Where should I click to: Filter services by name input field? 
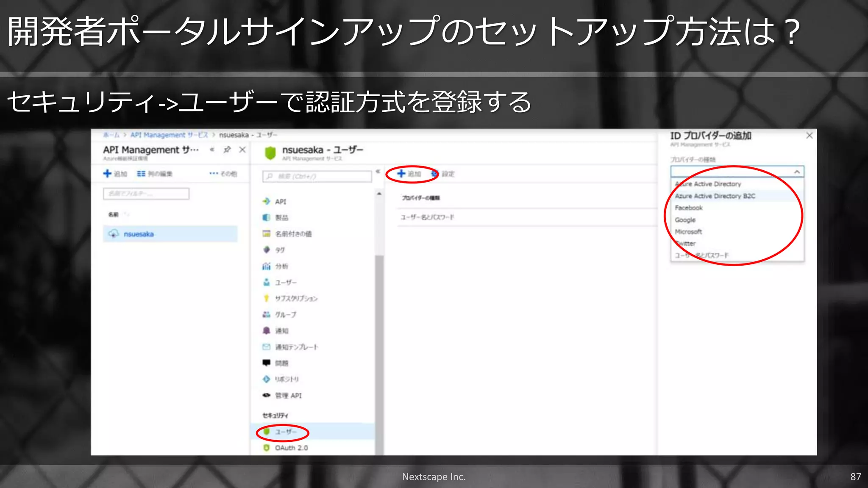(146, 194)
